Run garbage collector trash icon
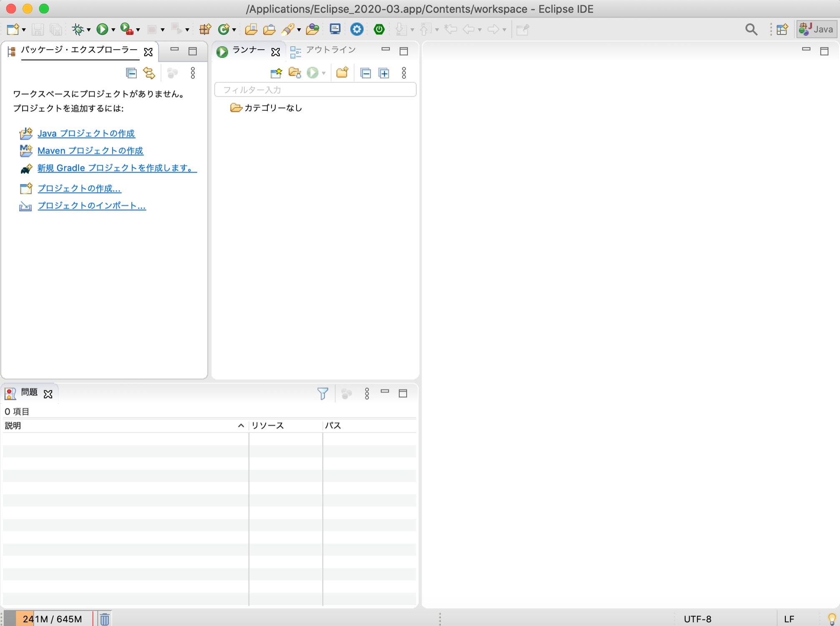Image resolution: width=840 pixels, height=626 pixels. [x=105, y=619]
